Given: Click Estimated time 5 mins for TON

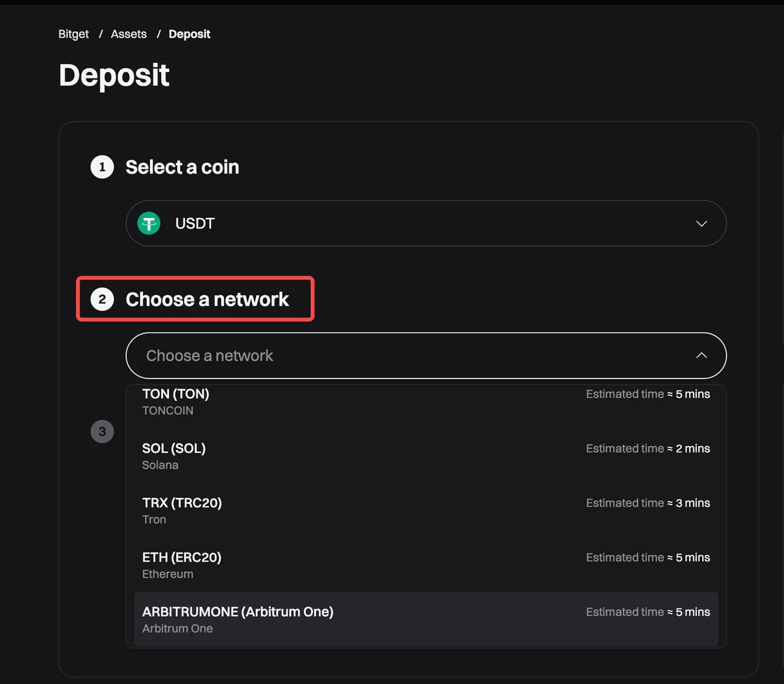Looking at the screenshot, I should coord(648,394).
